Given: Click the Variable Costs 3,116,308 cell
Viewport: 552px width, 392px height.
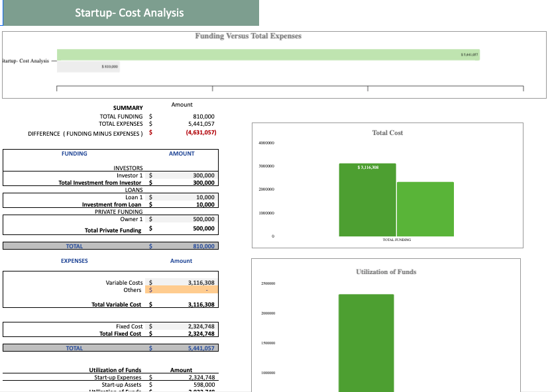Looking at the screenshot, I should coord(182,283).
